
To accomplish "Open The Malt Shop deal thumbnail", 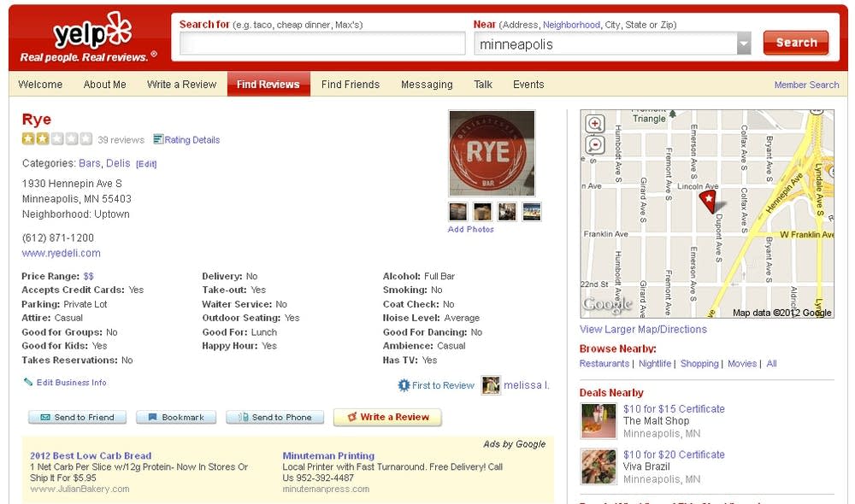I will [598, 421].
